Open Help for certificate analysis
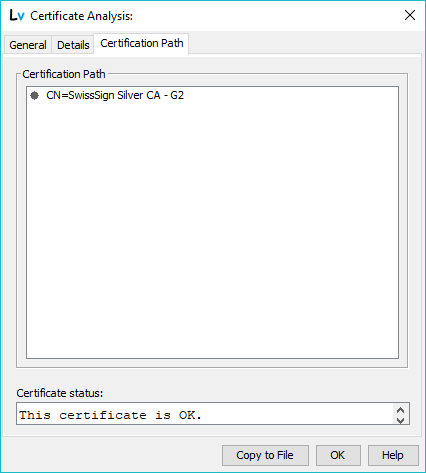This screenshot has width=426, height=473. pyautogui.click(x=393, y=455)
